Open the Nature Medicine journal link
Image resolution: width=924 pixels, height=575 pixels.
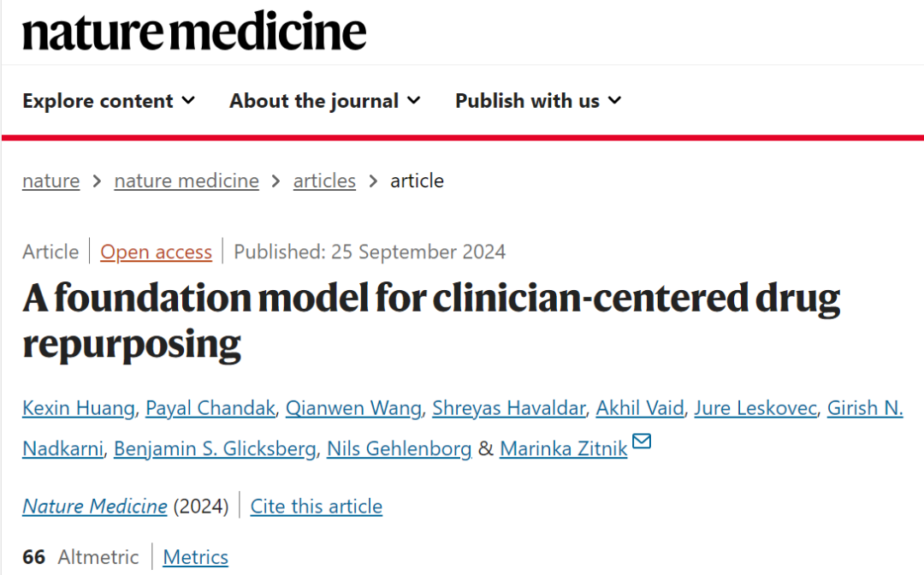[x=95, y=506]
